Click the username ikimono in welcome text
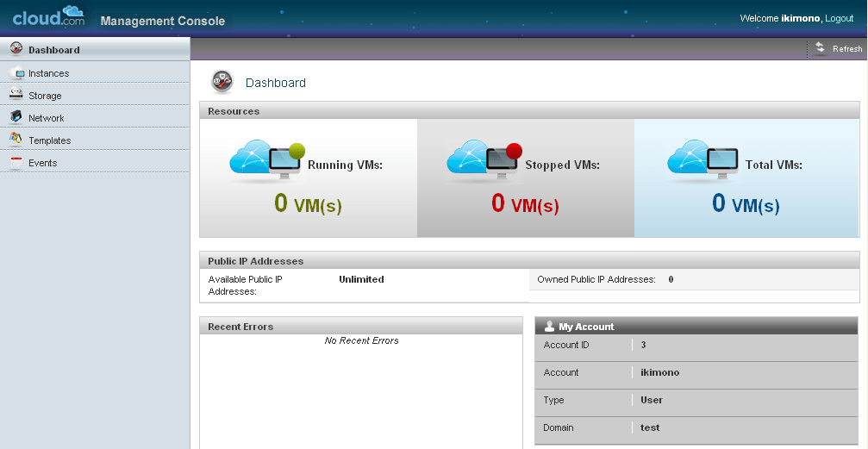Screen dimensions: 868x449 800,18
